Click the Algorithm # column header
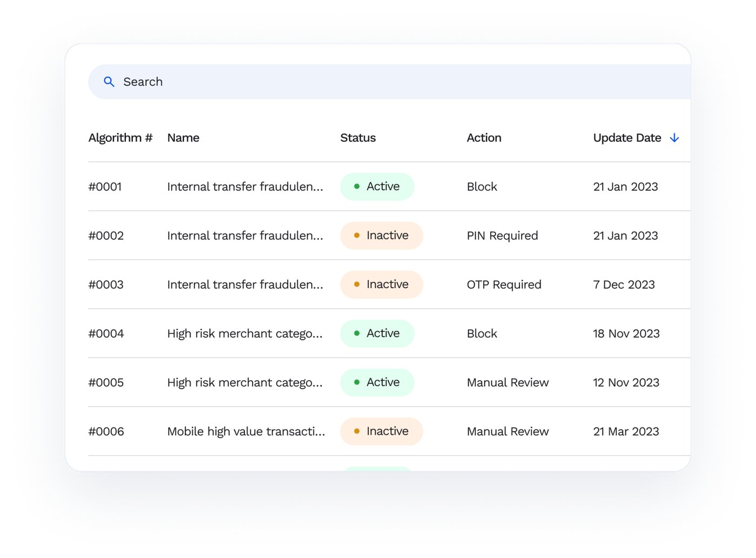756x558 pixels. coord(120,138)
